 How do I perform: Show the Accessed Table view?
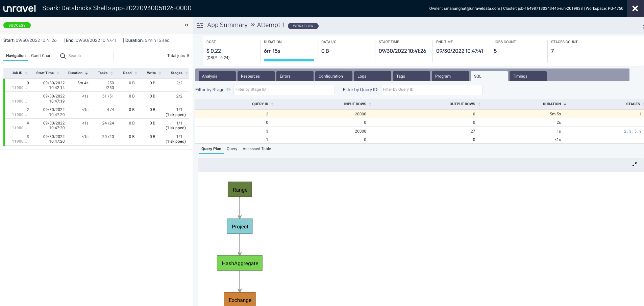point(256,149)
